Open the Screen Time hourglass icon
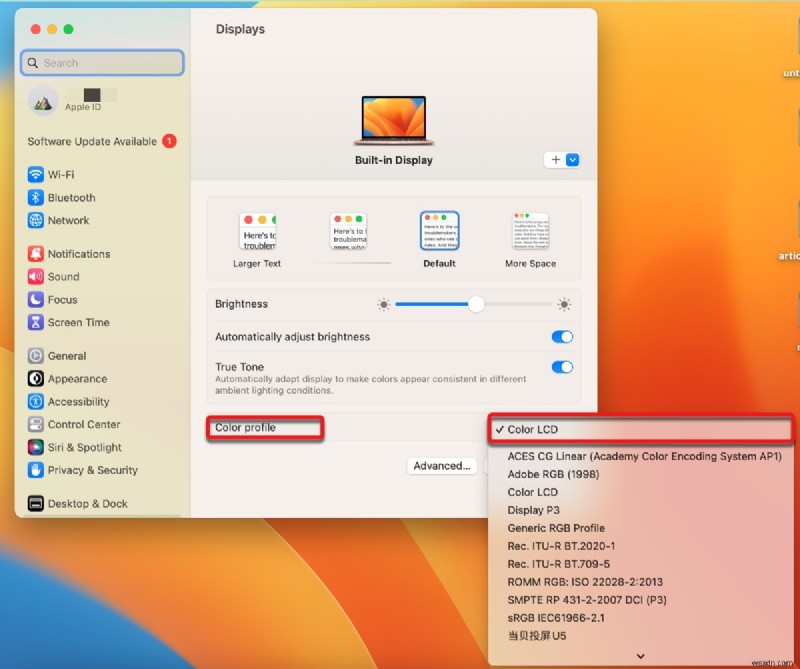Image resolution: width=800 pixels, height=669 pixels. click(x=35, y=323)
